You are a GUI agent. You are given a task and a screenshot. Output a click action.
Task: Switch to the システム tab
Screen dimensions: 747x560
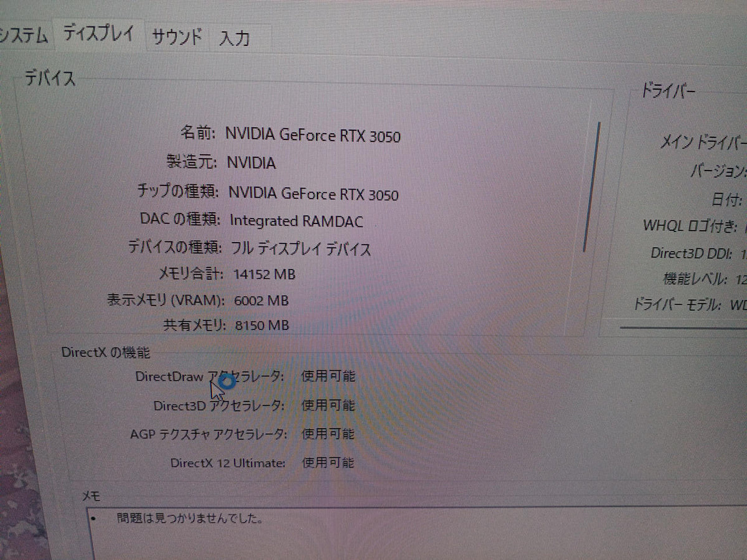point(24,35)
